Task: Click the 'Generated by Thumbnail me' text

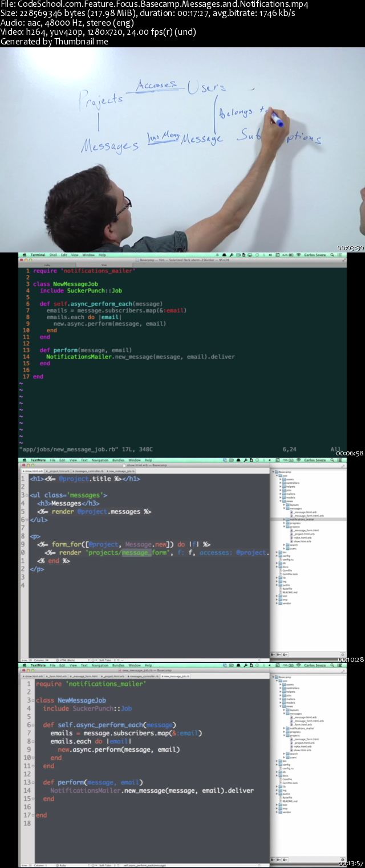Action: pos(54,41)
